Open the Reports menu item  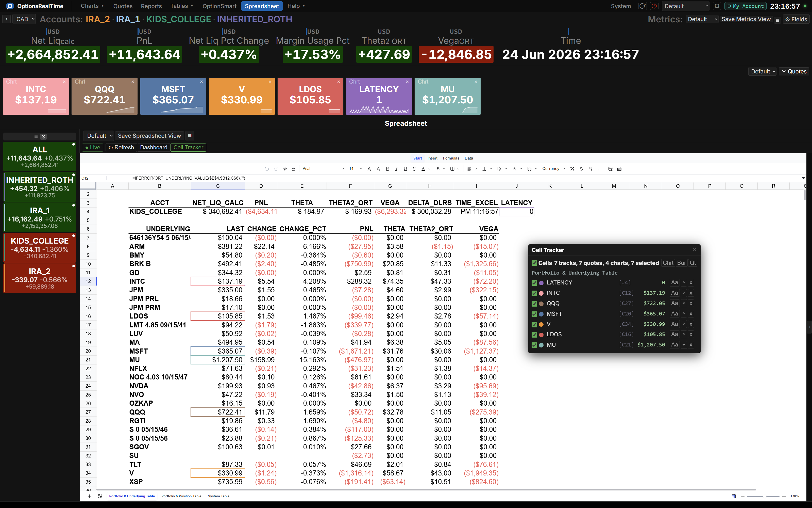(151, 6)
